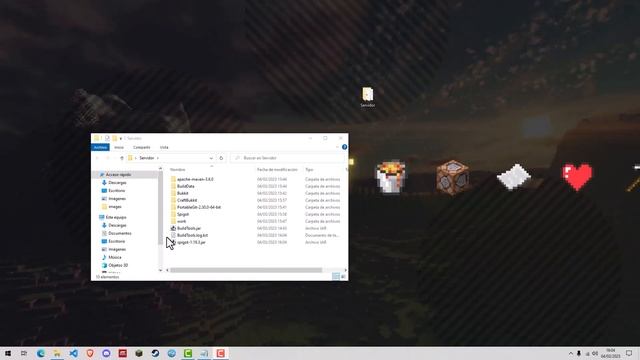Click the scroll-down arrow of the navigation pane
This screenshot has height=360, width=640.
160,270
